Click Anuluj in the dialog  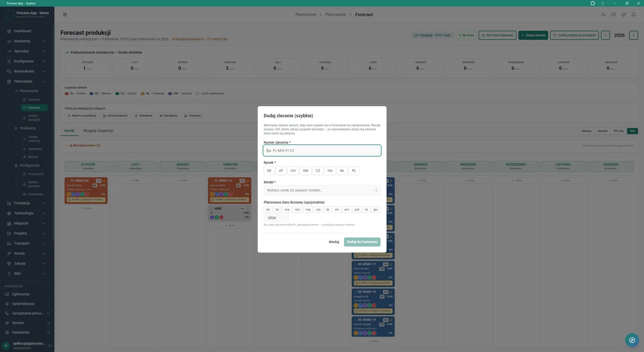(x=334, y=242)
